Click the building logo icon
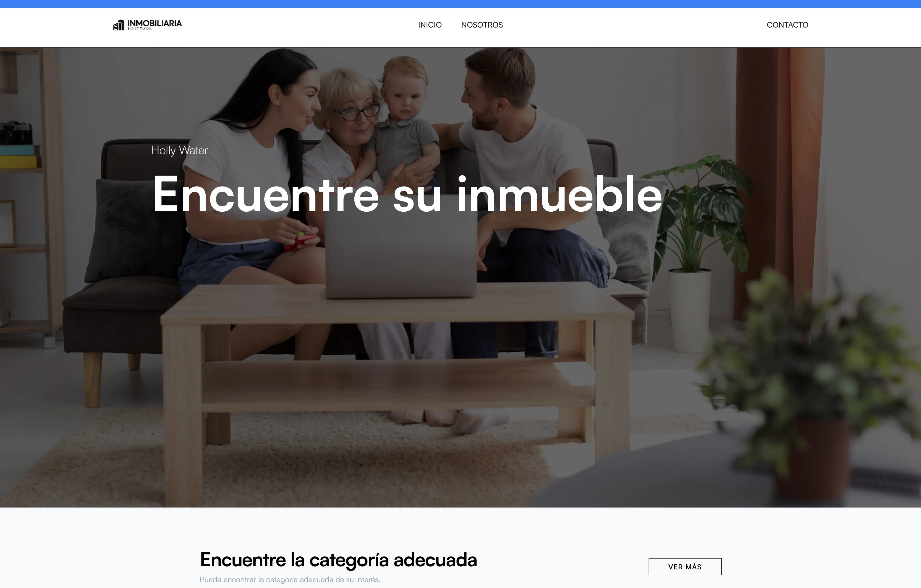This screenshot has width=921, height=588. click(x=119, y=25)
